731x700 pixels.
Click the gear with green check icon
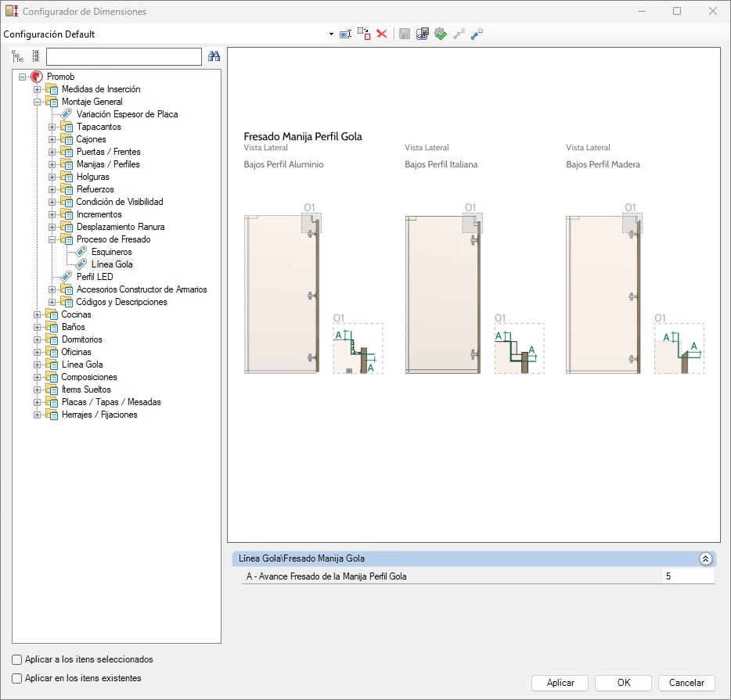tap(441, 34)
